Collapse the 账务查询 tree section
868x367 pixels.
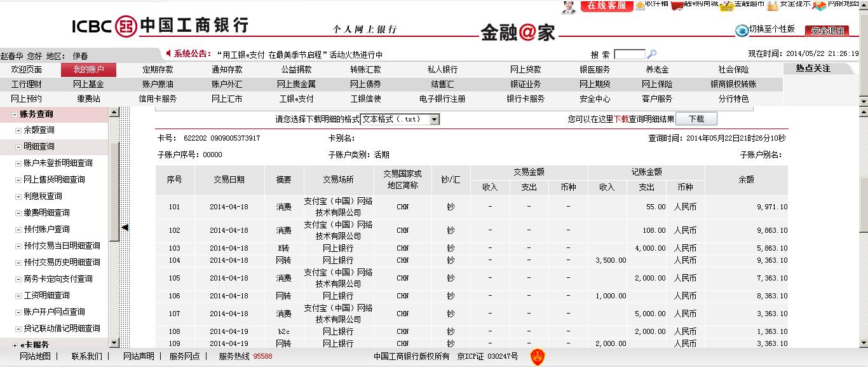[x=15, y=114]
